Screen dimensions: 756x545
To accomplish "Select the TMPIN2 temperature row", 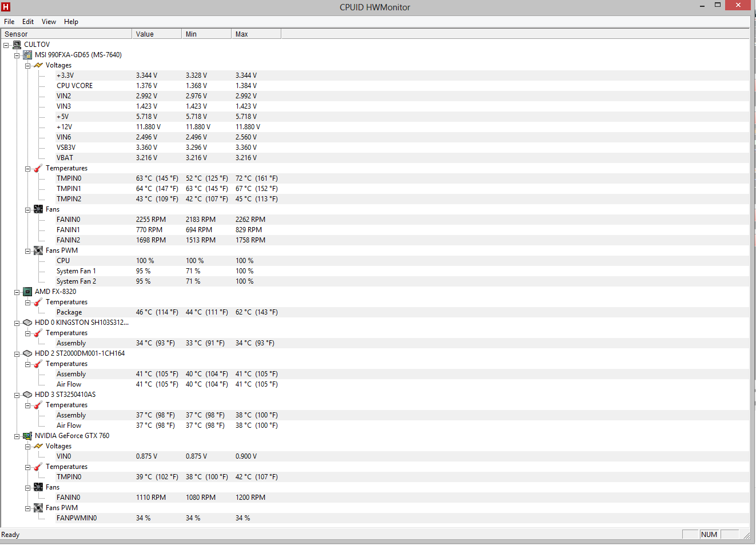I will (x=375, y=199).
